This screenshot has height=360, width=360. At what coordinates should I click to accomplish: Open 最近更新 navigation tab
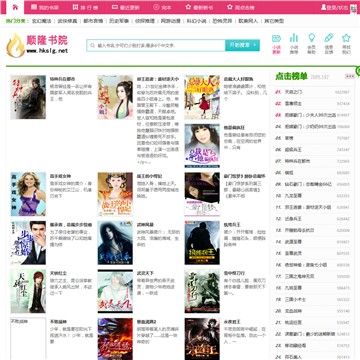coord(125,7)
